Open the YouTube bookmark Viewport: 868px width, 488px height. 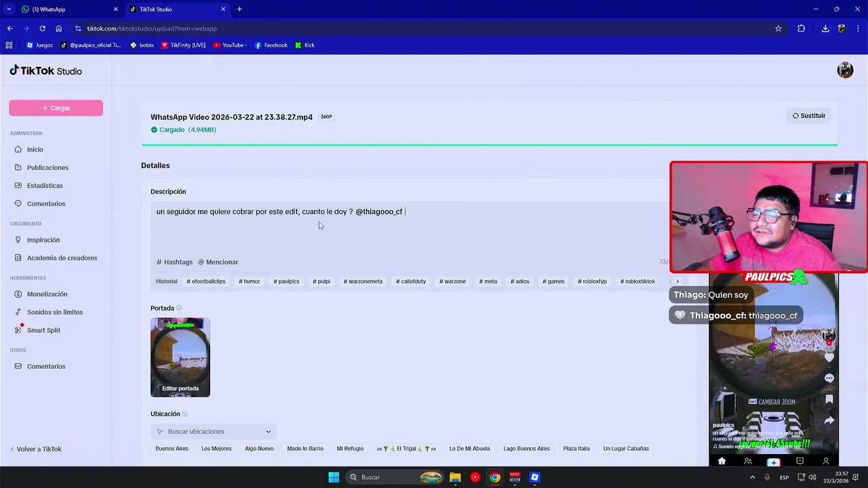(230, 45)
